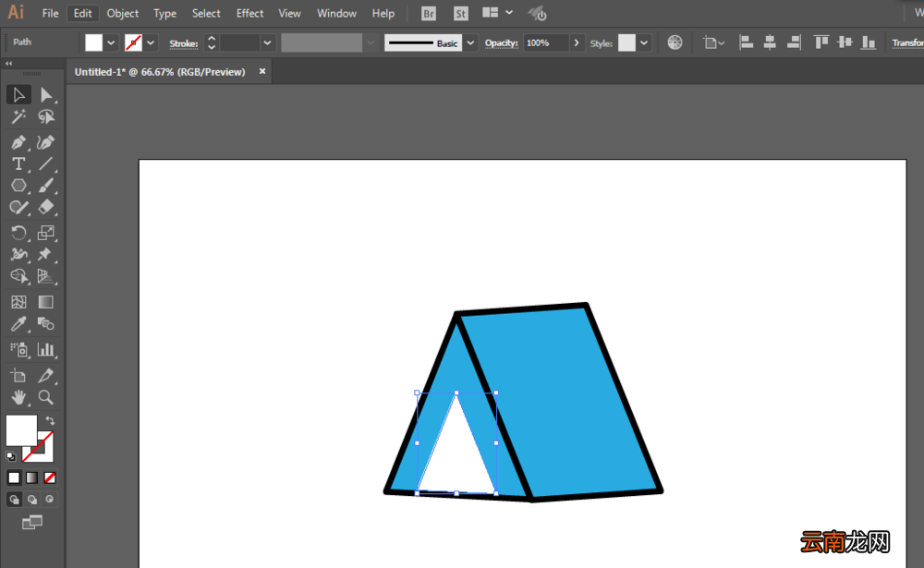Open the fill color dropdown arrow
Image resolution: width=924 pixels, height=568 pixels.
[111, 43]
